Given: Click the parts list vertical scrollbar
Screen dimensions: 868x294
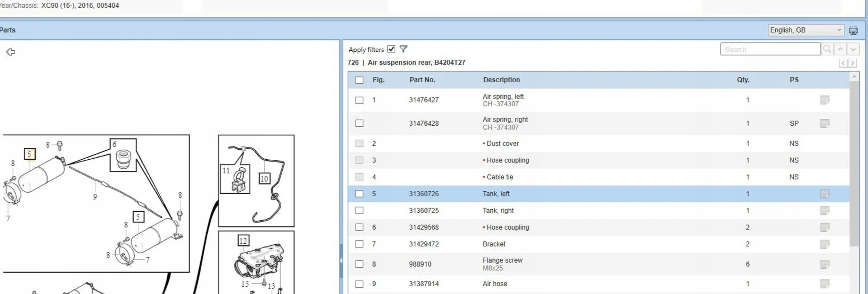Looking at the screenshot, I should tap(854, 163).
